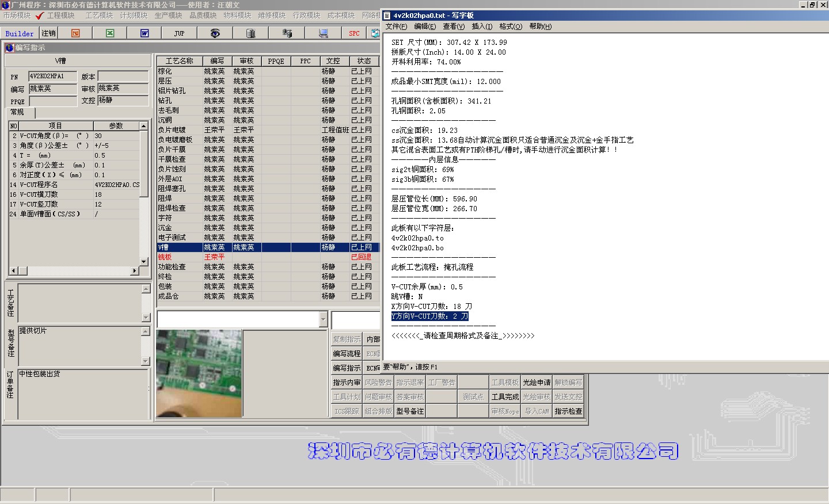This screenshot has height=504, width=829.
Task: Click the 注销 logout button
Action: click(48, 33)
